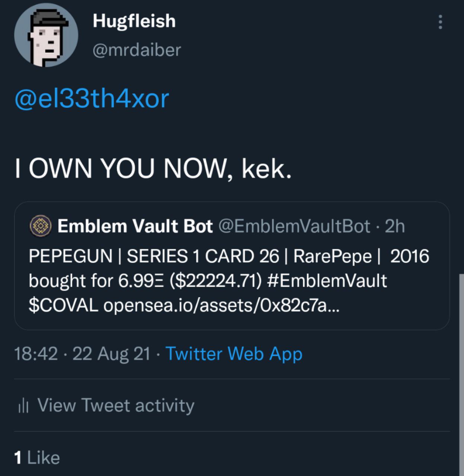The height and width of the screenshot is (476, 464).
Task: Open View Tweet activity
Action: (116, 405)
